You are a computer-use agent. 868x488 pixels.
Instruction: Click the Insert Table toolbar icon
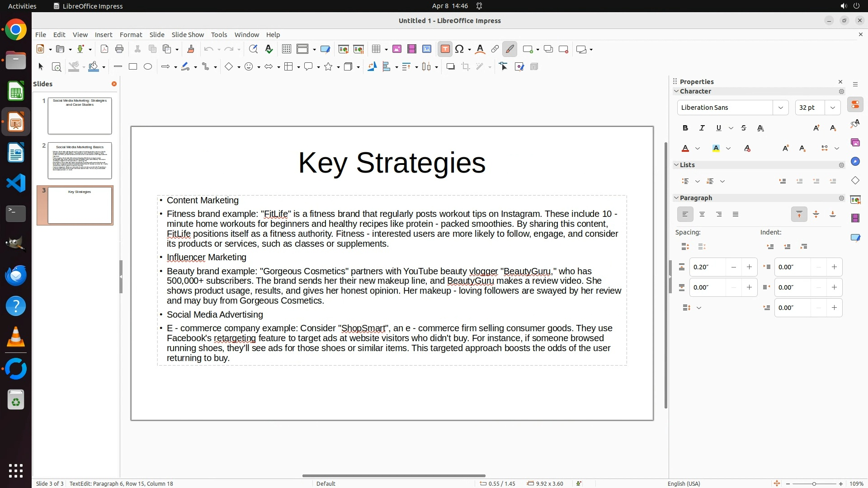[376, 49]
